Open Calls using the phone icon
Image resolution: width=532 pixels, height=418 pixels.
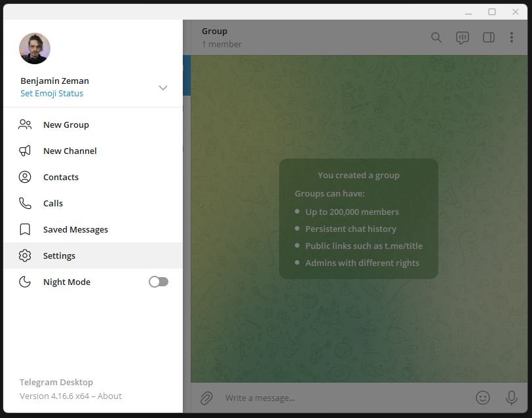(25, 203)
